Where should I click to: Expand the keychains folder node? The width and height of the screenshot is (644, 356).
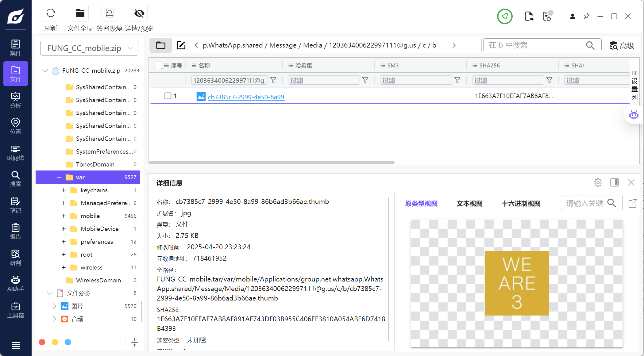click(x=64, y=190)
